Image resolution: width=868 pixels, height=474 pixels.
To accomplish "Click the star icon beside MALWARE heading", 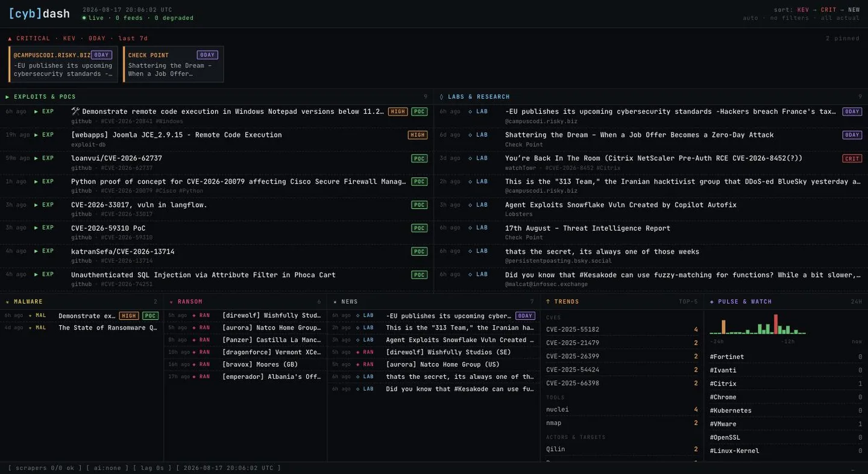I will point(8,302).
